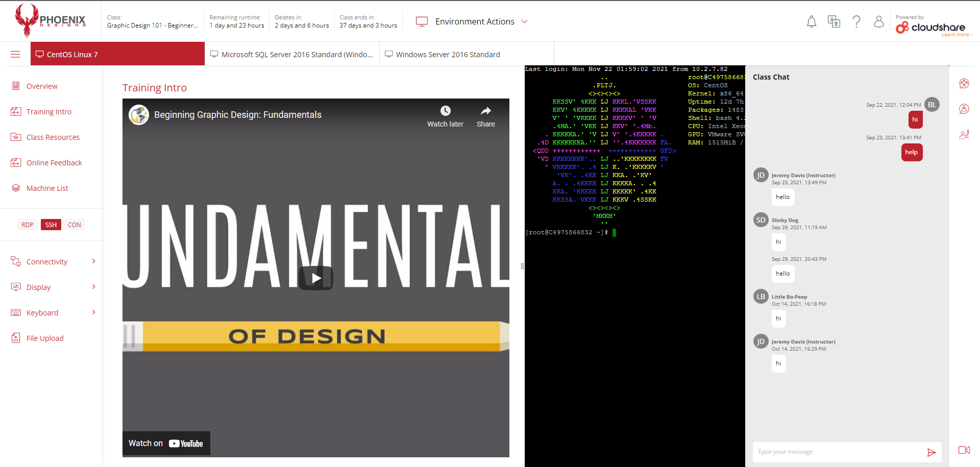Click the cloudshare Learn more link
This screenshot has width=980, height=467.
tap(956, 35)
